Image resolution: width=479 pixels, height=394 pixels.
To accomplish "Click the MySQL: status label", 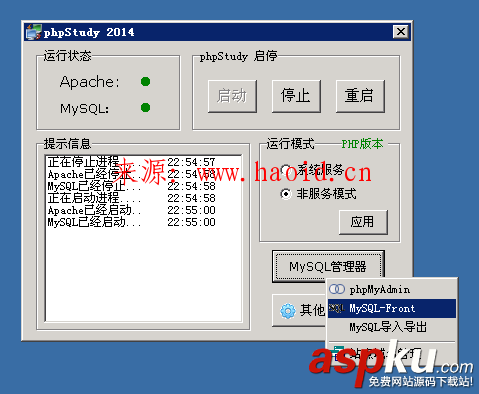I will point(84,108).
